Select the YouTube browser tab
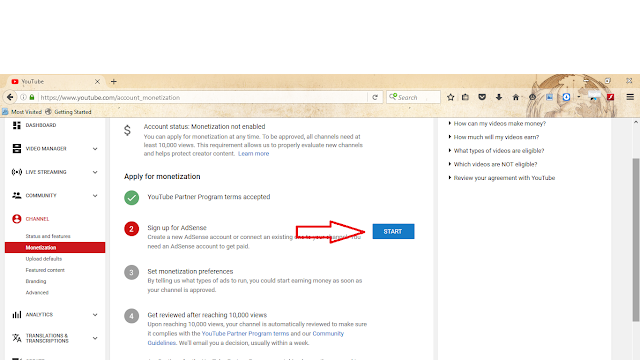 (55, 82)
